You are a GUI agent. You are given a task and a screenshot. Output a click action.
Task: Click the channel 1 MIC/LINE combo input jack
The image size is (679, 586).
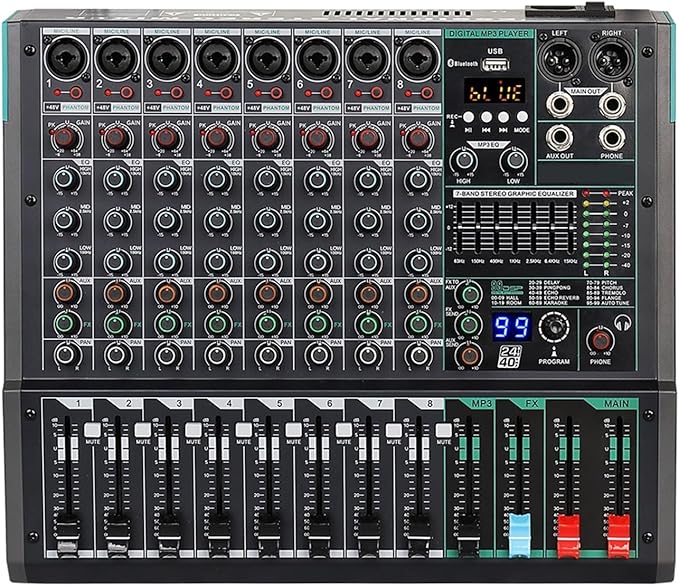66,59
